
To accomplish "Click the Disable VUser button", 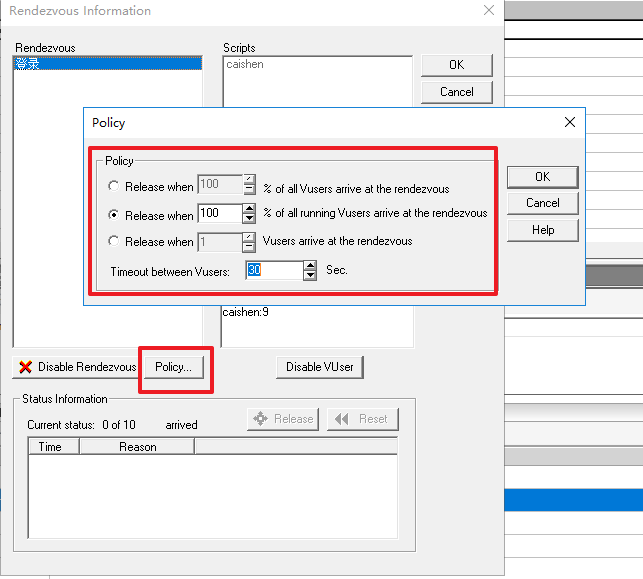I will coord(320,367).
